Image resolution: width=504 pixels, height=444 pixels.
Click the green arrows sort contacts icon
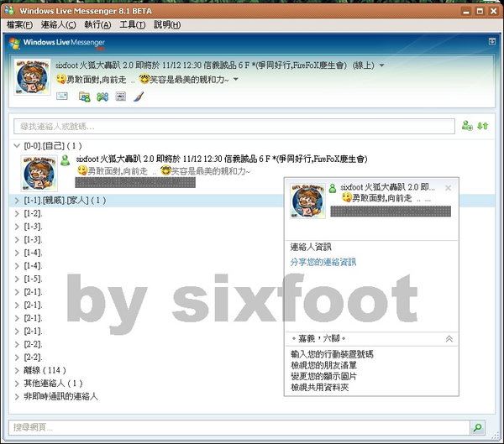pyautogui.click(x=482, y=126)
